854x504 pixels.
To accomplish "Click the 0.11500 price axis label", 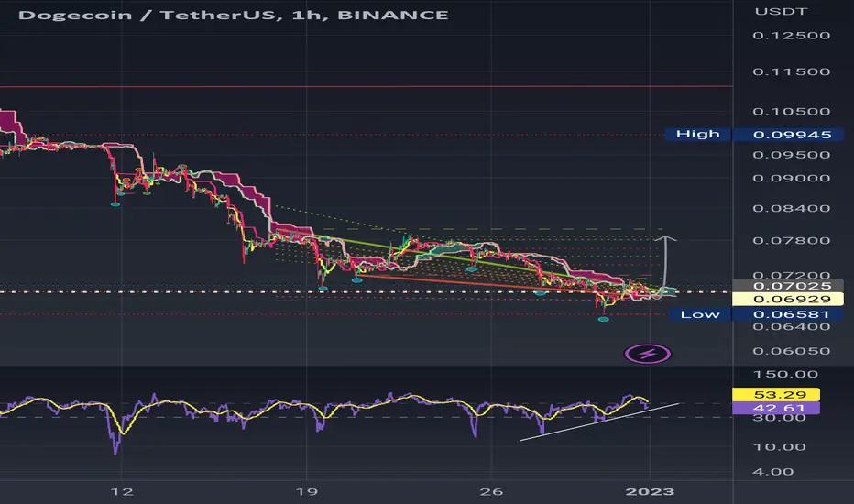I will (792, 71).
